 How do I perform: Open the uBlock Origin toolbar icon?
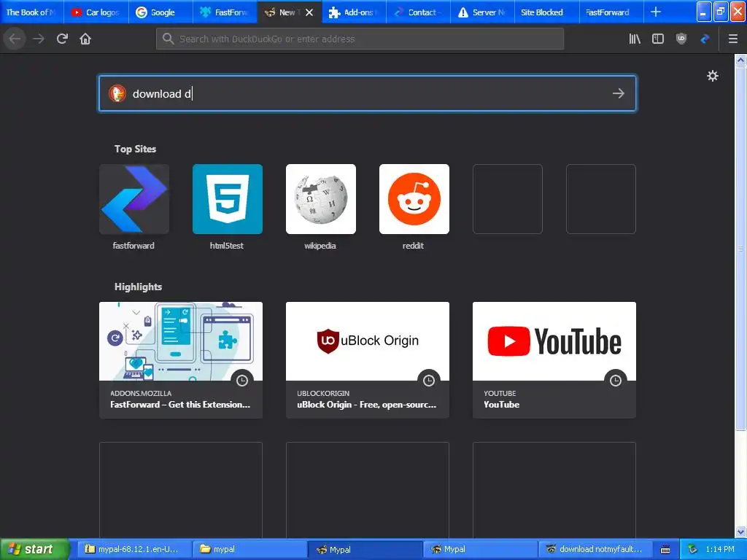click(x=681, y=39)
